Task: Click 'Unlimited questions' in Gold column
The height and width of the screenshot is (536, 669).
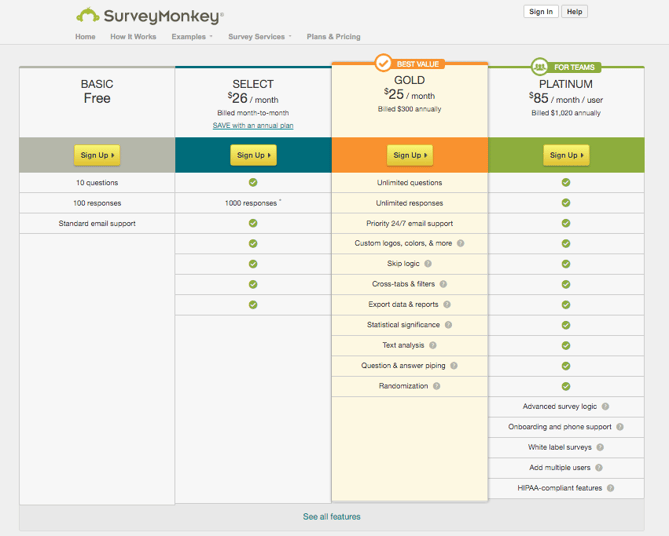Action: point(410,183)
